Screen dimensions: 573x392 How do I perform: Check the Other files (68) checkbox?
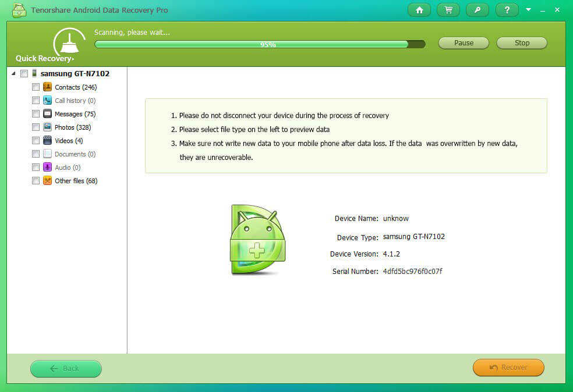coord(36,181)
